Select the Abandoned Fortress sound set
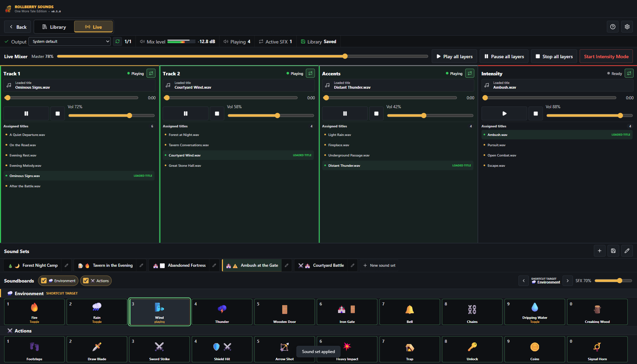Image resolution: width=637 pixels, height=364 pixels. click(180, 265)
